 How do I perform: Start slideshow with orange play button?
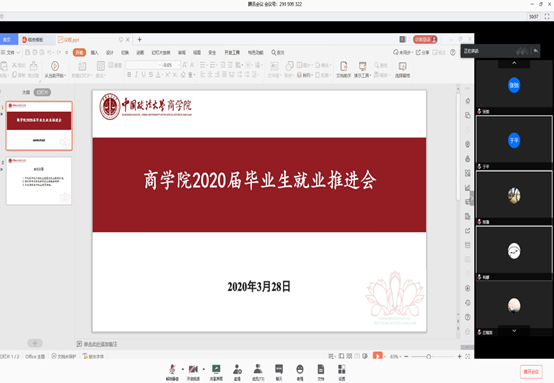point(378,356)
